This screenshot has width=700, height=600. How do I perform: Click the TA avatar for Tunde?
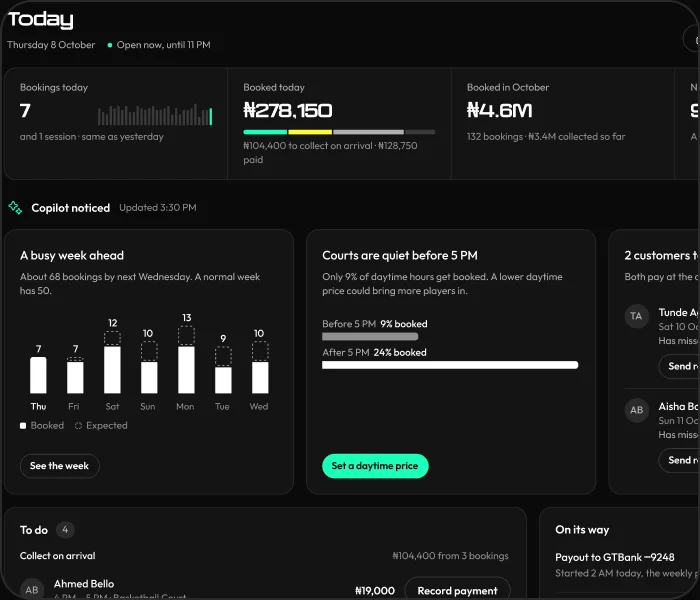[x=636, y=317]
